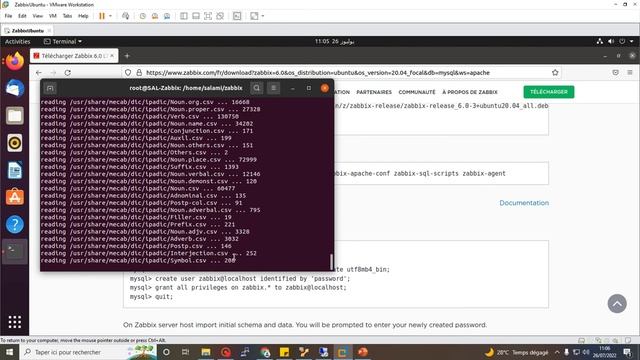Click the shield tracking protection icon
This screenshot has height=360, width=640.
(x=128, y=73)
